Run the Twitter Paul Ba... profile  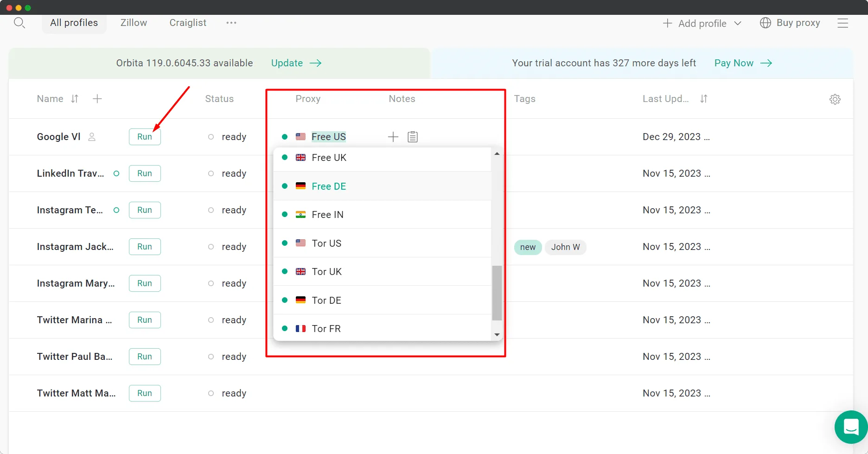tap(145, 357)
